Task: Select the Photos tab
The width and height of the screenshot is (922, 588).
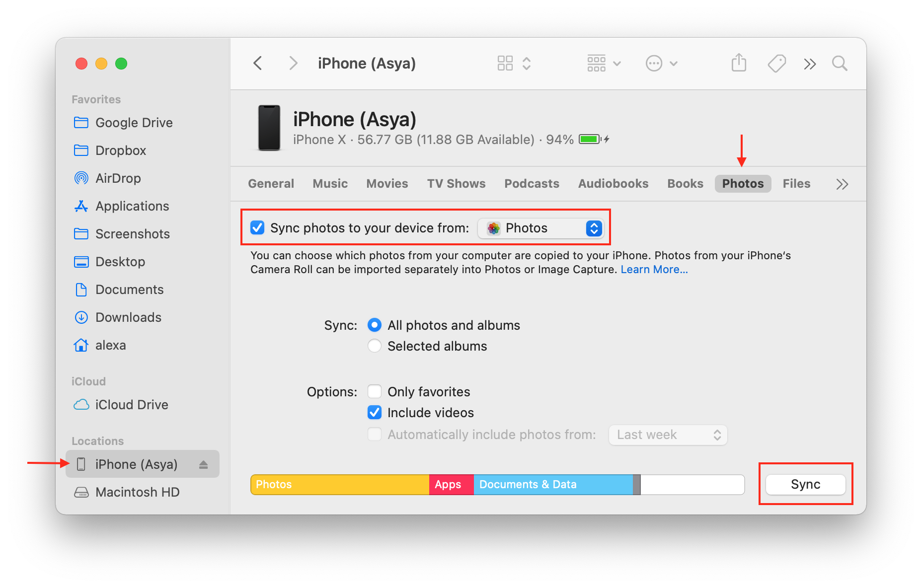Action: point(743,184)
